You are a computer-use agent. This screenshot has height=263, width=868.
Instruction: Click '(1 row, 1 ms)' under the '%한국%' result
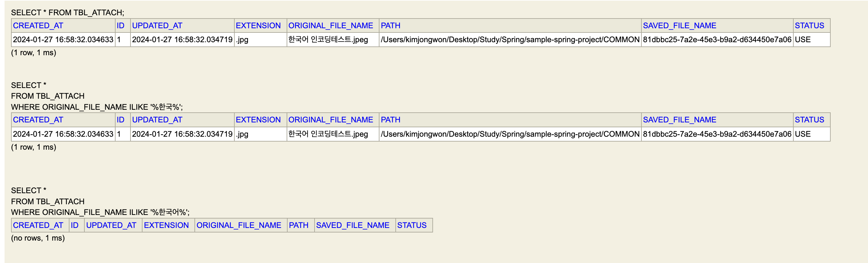[x=34, y=147]
